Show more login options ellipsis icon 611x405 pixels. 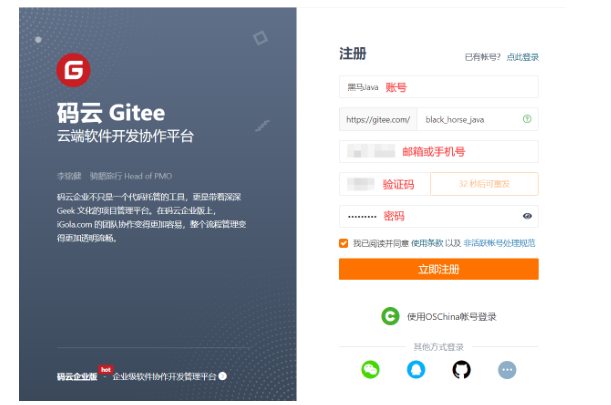(507, 370)
